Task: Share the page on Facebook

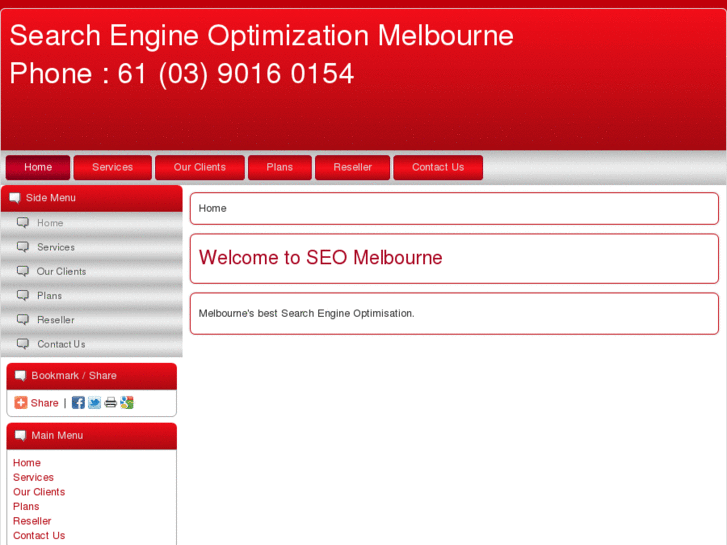Action: pos(78,403)
